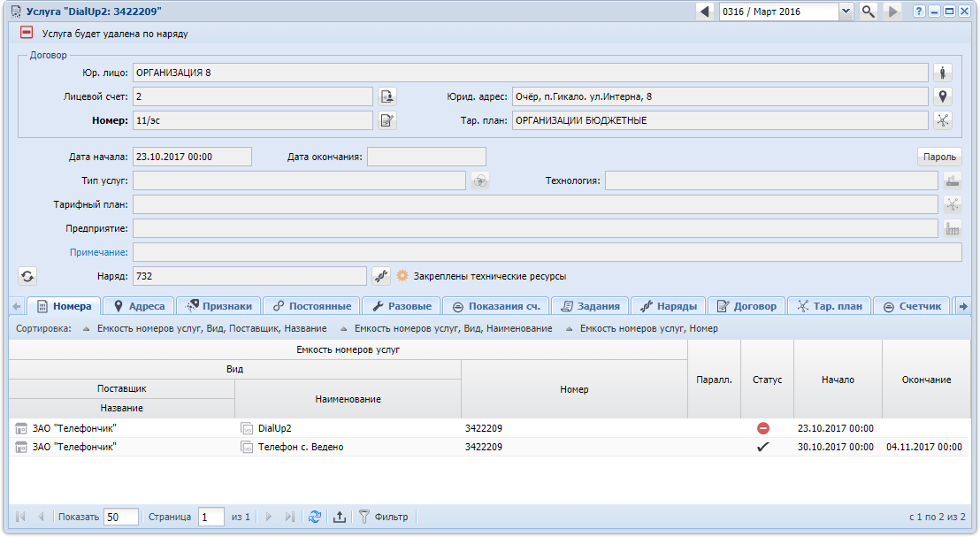The height and width of the screenshot is (537, 980).
Task: Click the Тарифный план network icon
Action: pyautogui.click(x=953, y=204)
